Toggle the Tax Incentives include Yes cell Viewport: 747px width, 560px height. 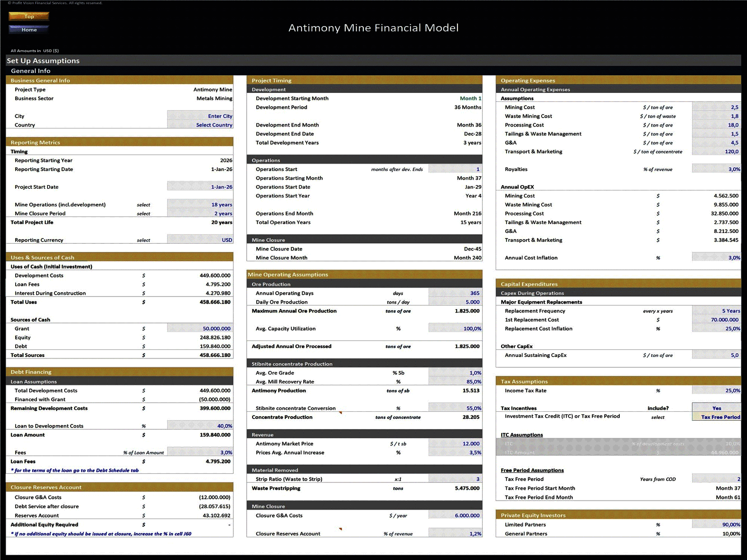[x=716, y=408]
